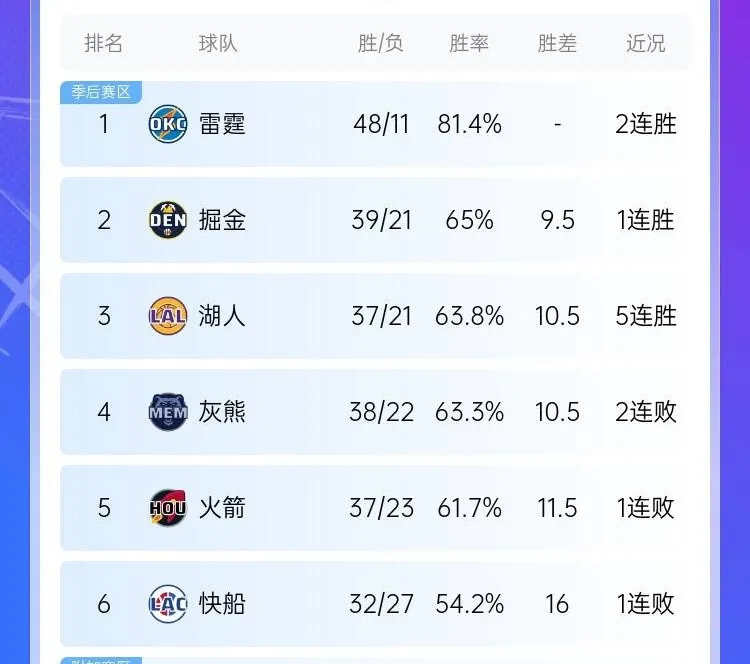The height and width of the screenshot is (664, 750).
Task: Click the 近况 column header
Action: (x=646, y=44)
